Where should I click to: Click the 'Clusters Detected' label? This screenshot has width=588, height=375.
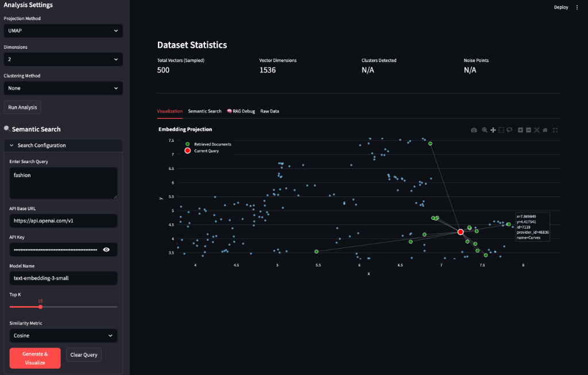(379, 60)
